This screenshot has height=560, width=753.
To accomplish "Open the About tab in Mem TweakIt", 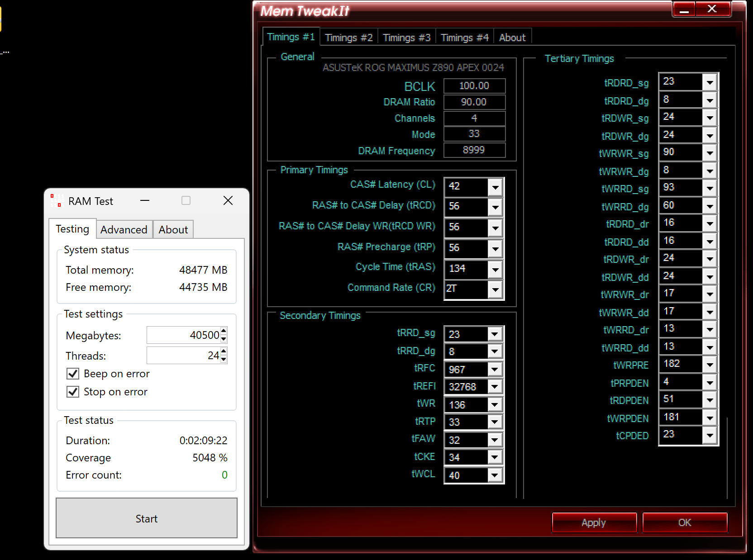I will (512, 38).
